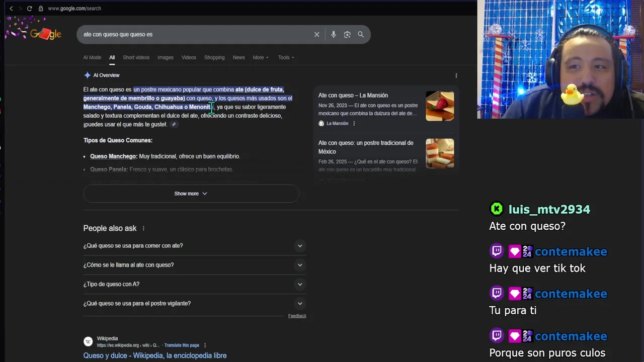Viewport: 644px width, 362px height.
Task: Click the browser address bar URL
Action: (74, 9)
